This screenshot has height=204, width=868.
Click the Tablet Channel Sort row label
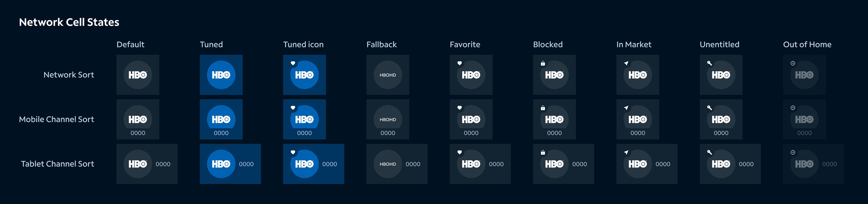[58, 164]
